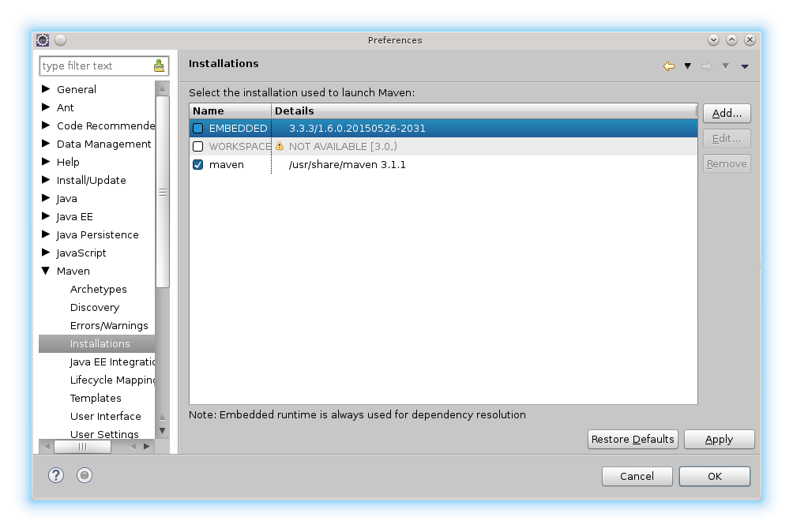Check the WORKSPACE installation checkbox

tap(197, 147)
